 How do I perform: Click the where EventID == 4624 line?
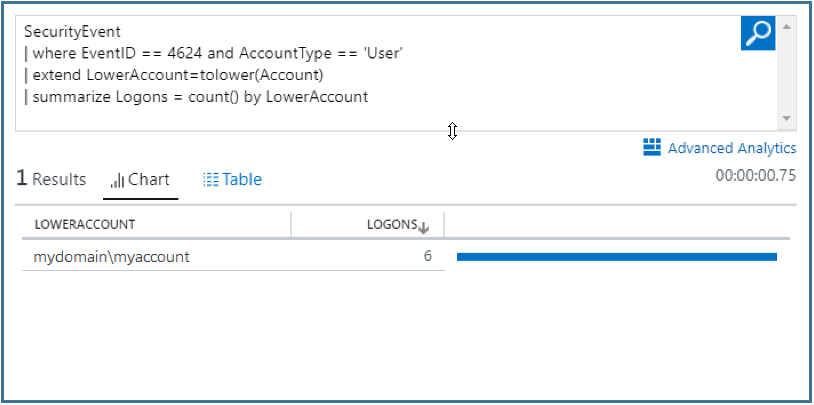[212, 54]
